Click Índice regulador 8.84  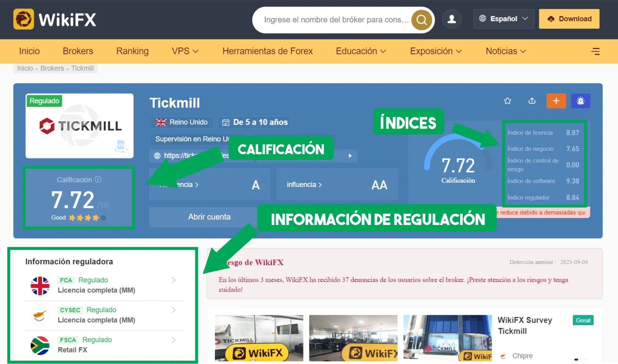543,197
